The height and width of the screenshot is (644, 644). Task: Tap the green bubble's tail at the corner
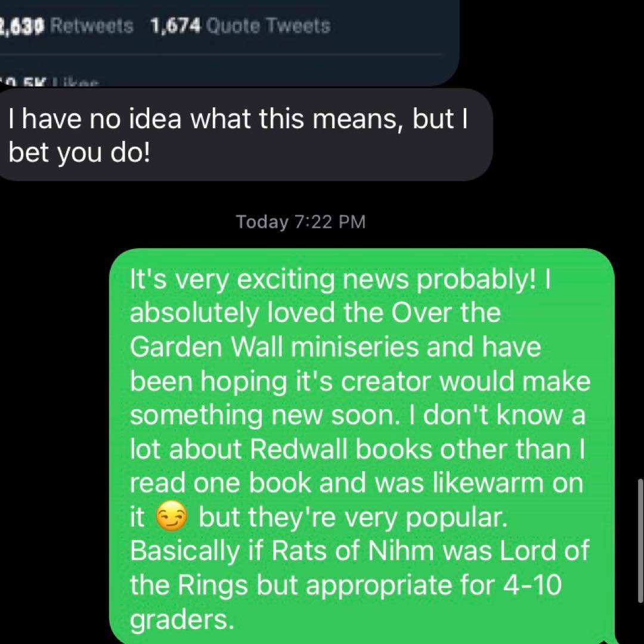coord(612,639)
